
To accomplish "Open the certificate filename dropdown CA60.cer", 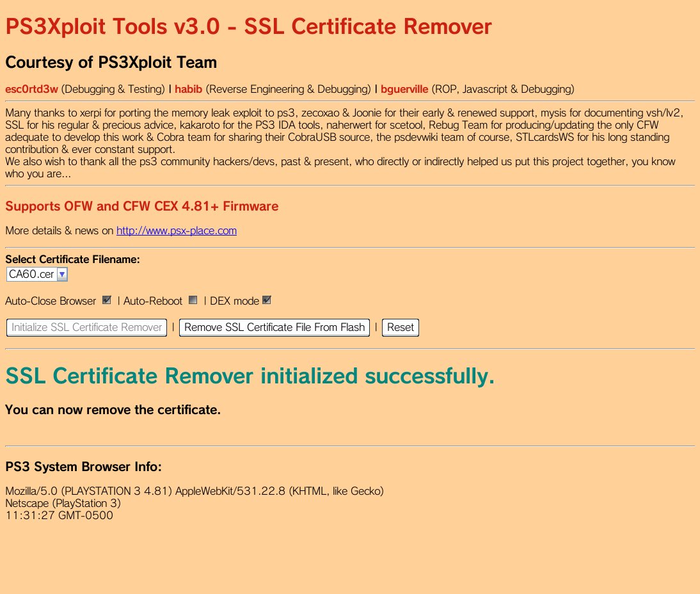I will pos(36,274).
